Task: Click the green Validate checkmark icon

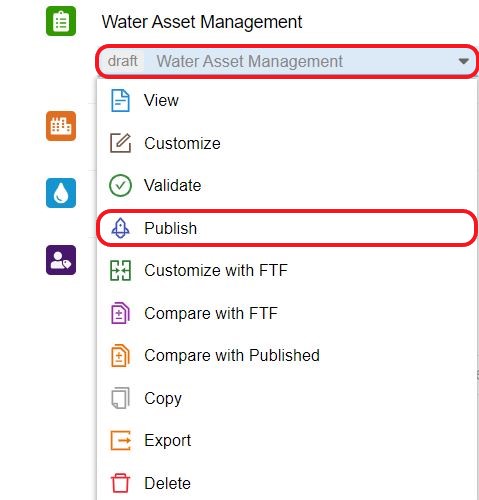Action: click(120, 185)
